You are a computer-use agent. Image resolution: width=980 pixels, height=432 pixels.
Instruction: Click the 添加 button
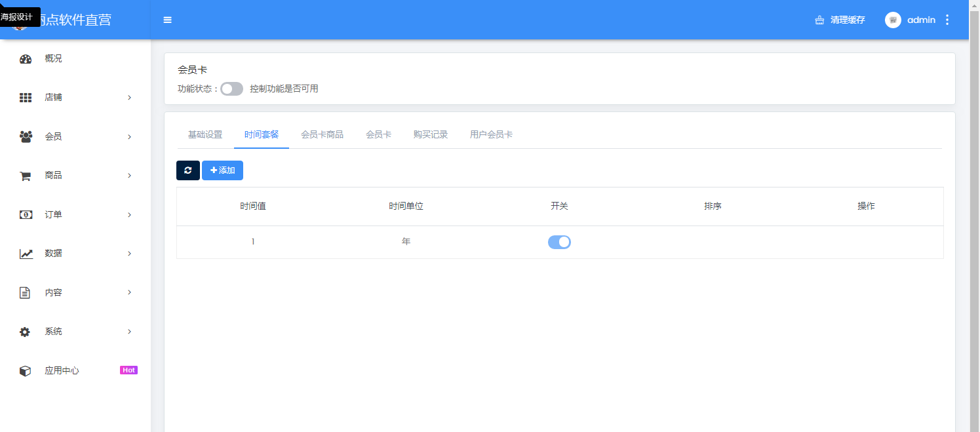pos(222,170)
